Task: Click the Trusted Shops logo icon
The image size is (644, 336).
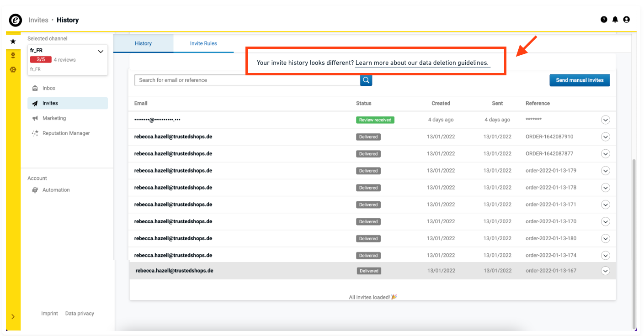Action: point(16,20)
